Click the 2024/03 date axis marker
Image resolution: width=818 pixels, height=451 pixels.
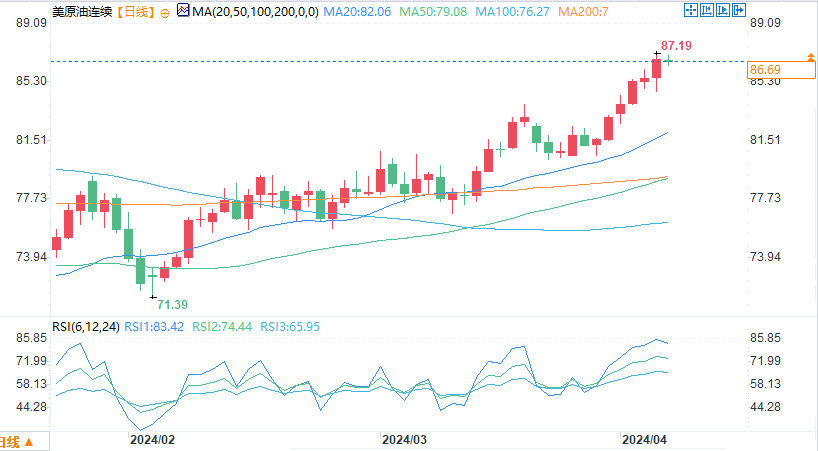pos(404,440)
